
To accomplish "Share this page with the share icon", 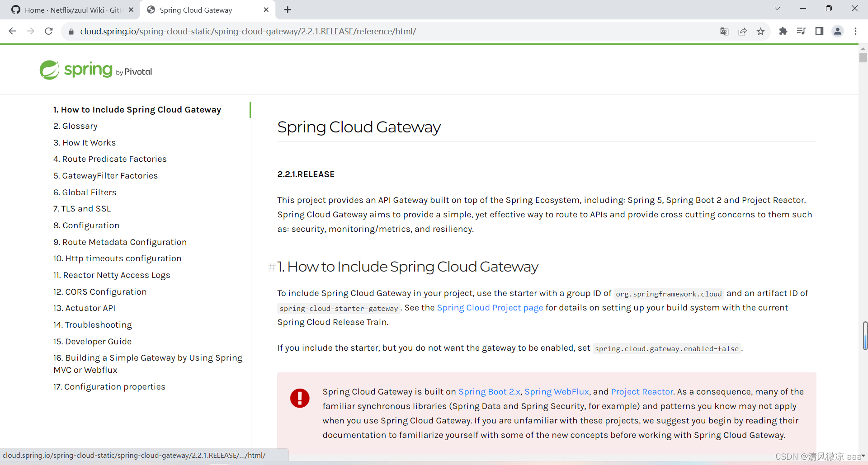I will tap(742, 31).
